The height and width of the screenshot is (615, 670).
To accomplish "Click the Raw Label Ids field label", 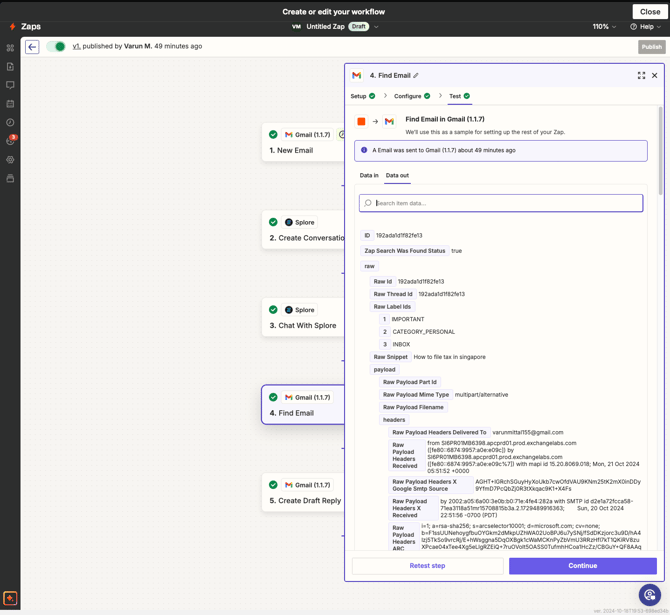I will (x=392, y=307).
